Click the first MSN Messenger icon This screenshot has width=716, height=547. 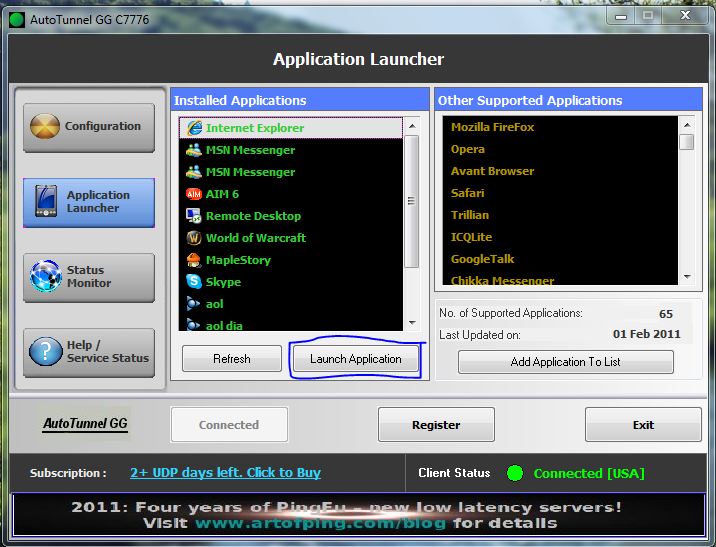(x=194, y=150)
